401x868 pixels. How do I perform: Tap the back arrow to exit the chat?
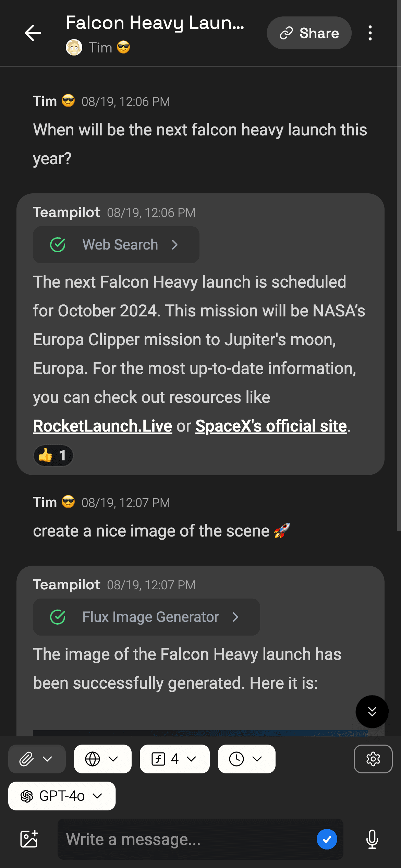pos(33,33)
